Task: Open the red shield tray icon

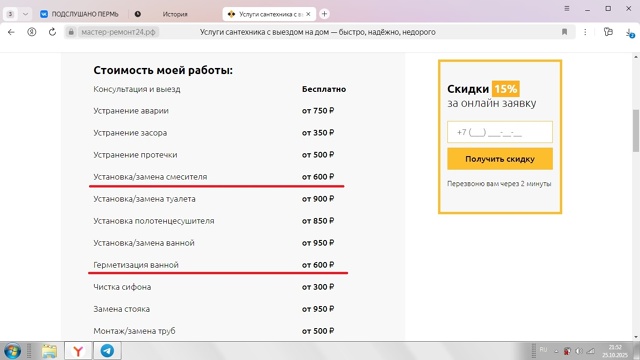Action: [567, 351]
